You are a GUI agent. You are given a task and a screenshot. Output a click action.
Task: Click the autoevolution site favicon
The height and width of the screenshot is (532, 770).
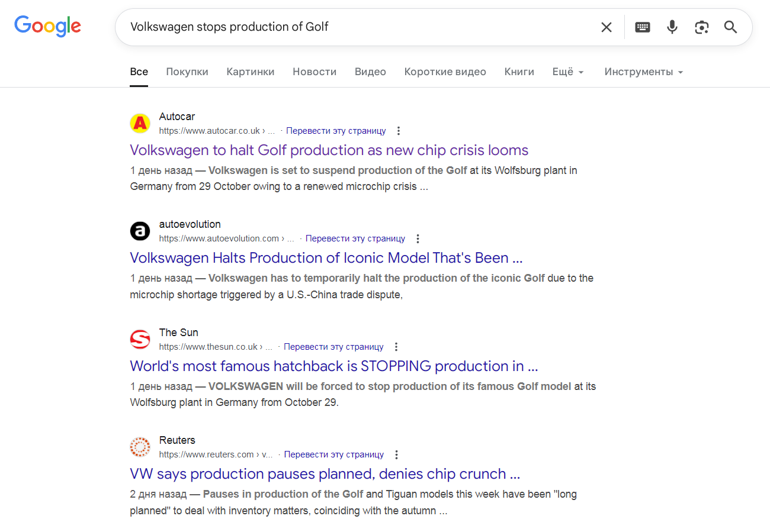(x=140, y=231)
